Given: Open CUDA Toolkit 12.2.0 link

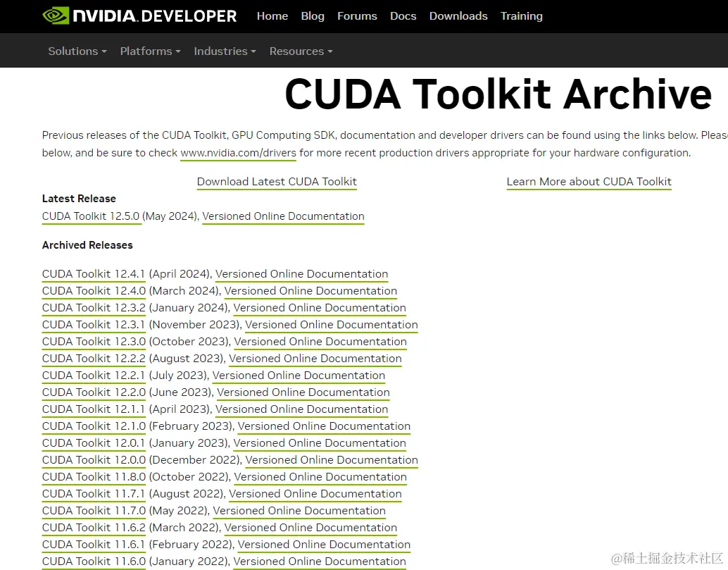Looking at the screenshot, I should [94, 392].
